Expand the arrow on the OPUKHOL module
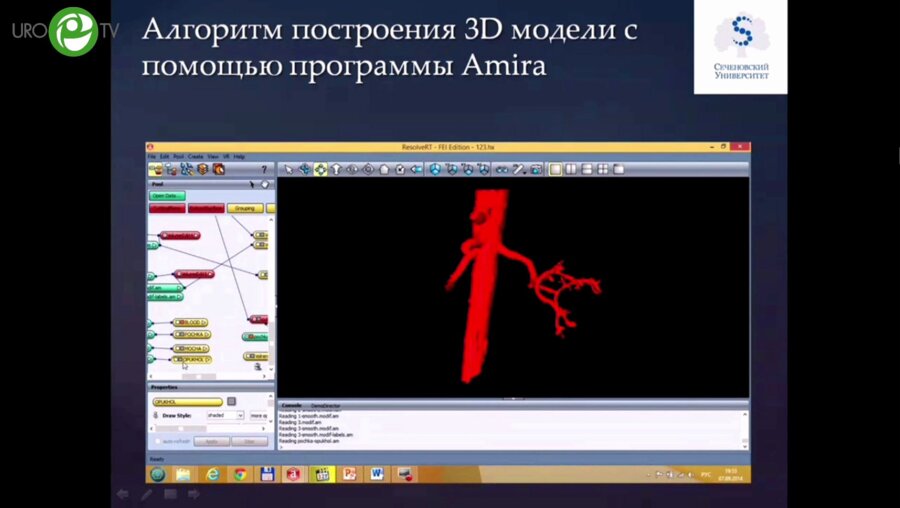This screenshot has width=900, height=508. coord(207,359)
